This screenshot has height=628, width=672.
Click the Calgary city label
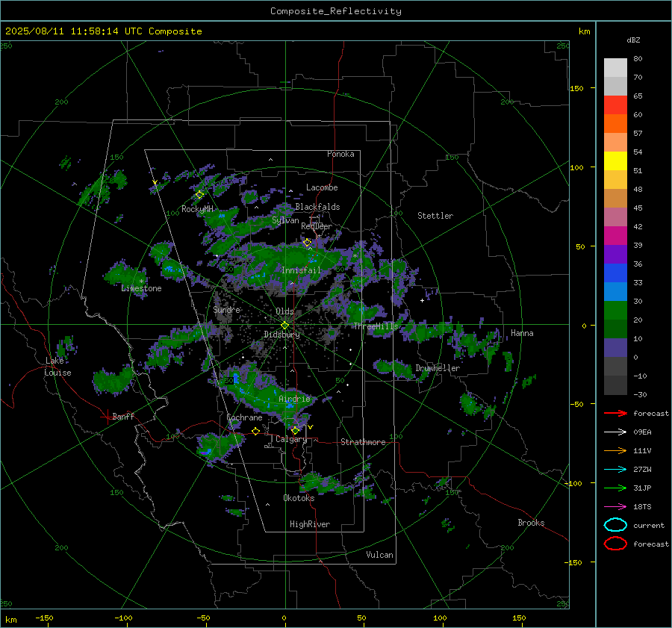(x=291, y=439)
